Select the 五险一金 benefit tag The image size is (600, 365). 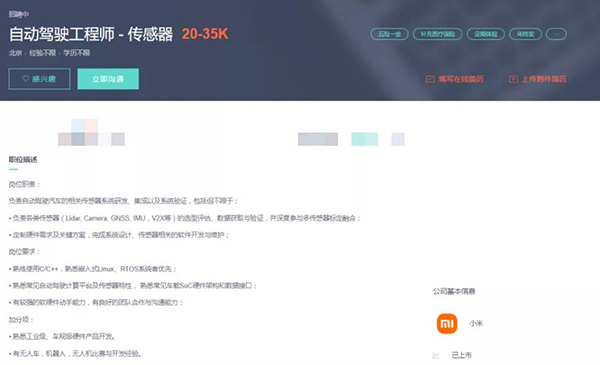tap(390, 34)
